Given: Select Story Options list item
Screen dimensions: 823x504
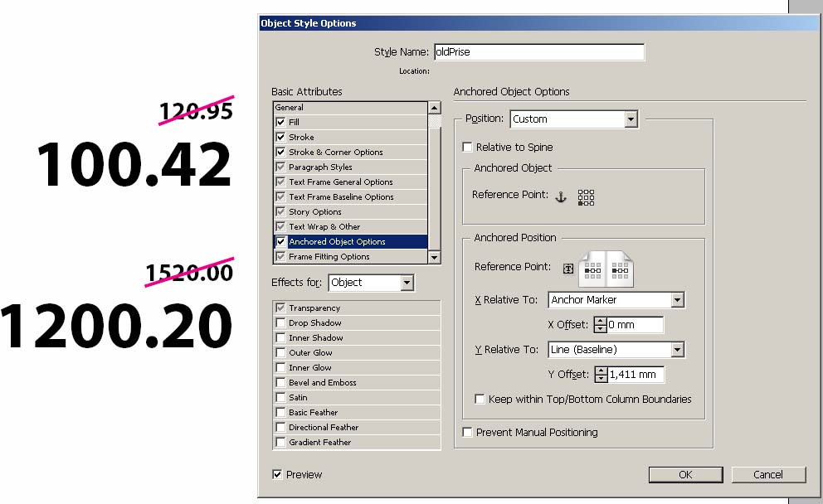Looking at the screenshot, I should coord(351,212).
